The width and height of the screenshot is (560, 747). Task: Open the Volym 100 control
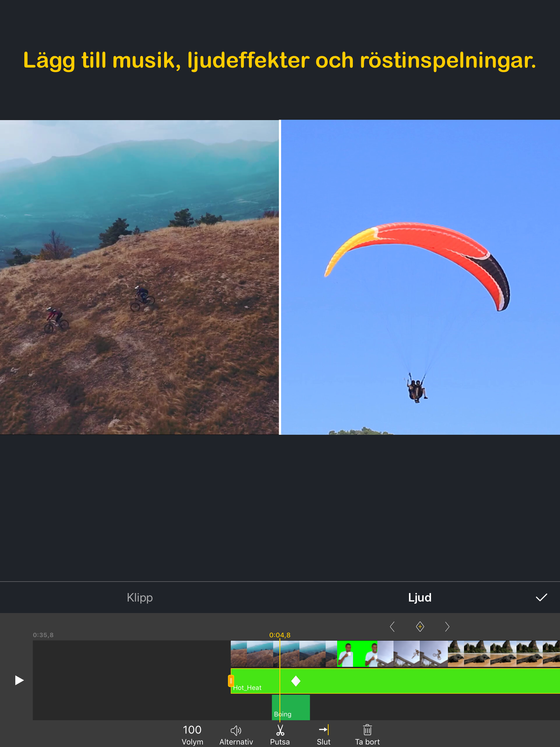tap(192, 734)
